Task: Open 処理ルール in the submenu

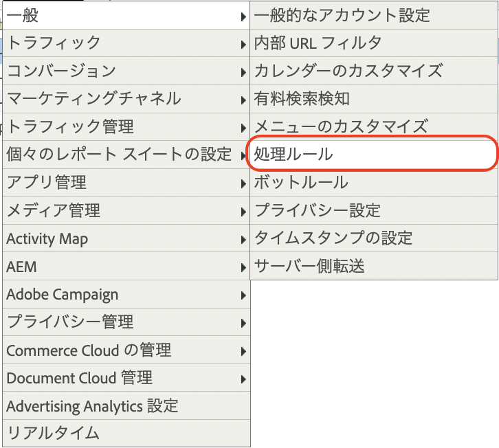Action: [374, 154]
